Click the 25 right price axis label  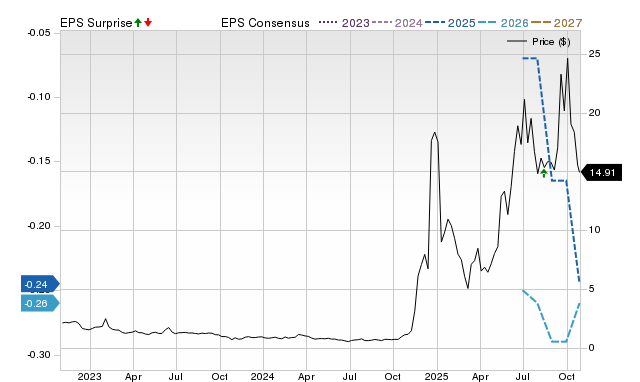pyautogui.click(x=594, y=54)
